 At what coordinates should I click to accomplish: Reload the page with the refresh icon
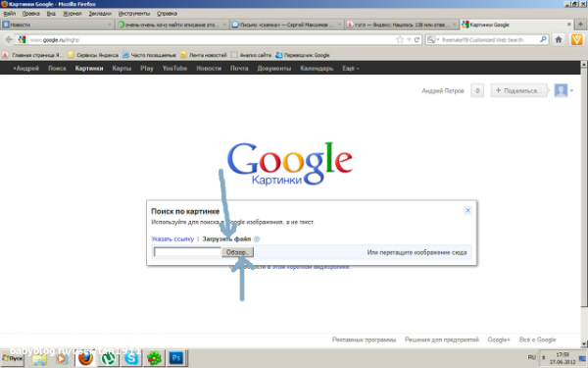(416, 40)
